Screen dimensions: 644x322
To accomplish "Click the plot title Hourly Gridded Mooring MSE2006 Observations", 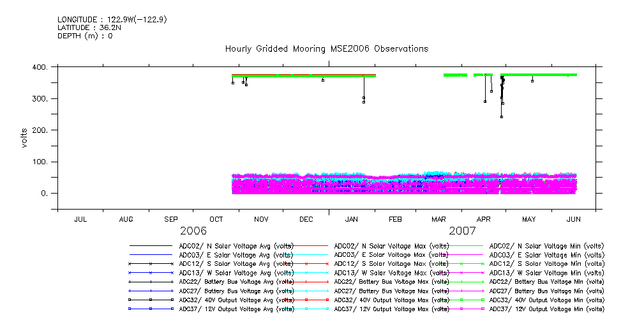I will coord(326,49).
